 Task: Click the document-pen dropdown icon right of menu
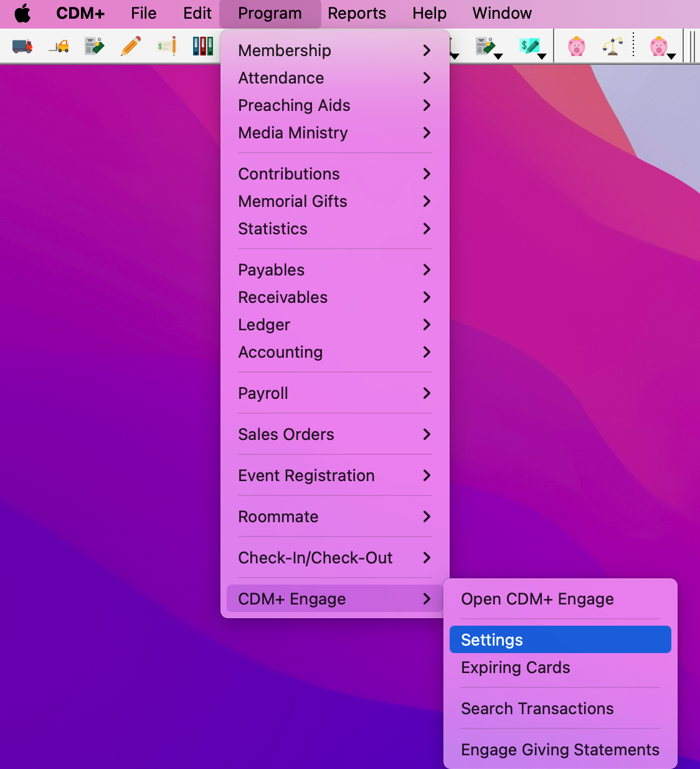(x=489, y=47)
